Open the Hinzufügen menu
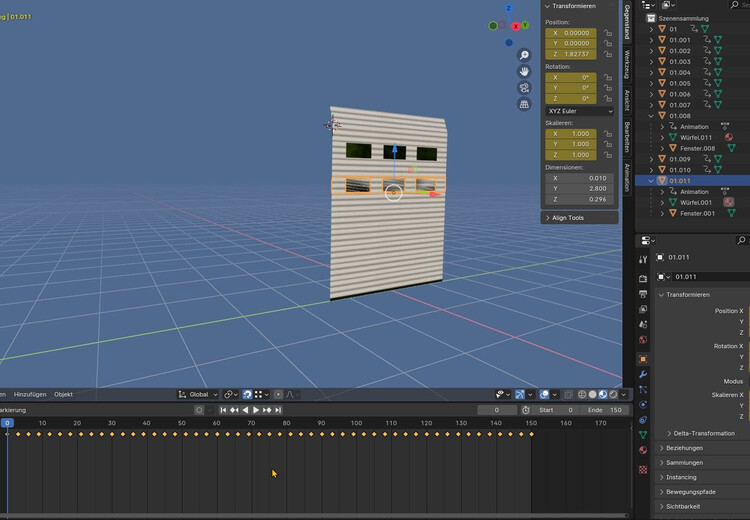Viewport: 750px width, 520px height. pos(30,394)
